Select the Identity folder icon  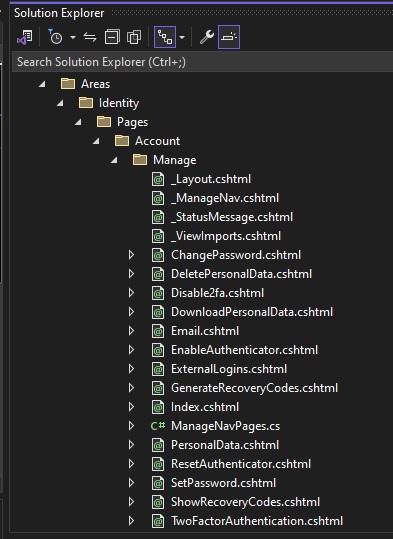coord(86,102)
